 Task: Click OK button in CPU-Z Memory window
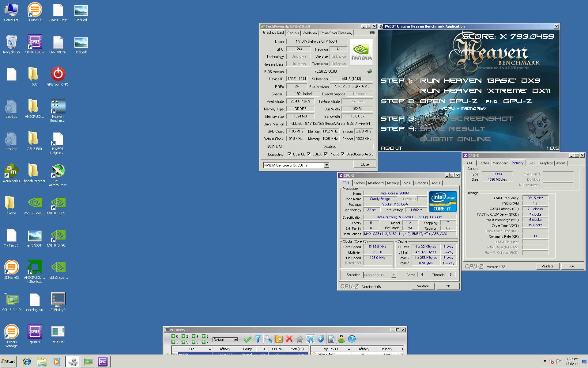tap(572, 266)
